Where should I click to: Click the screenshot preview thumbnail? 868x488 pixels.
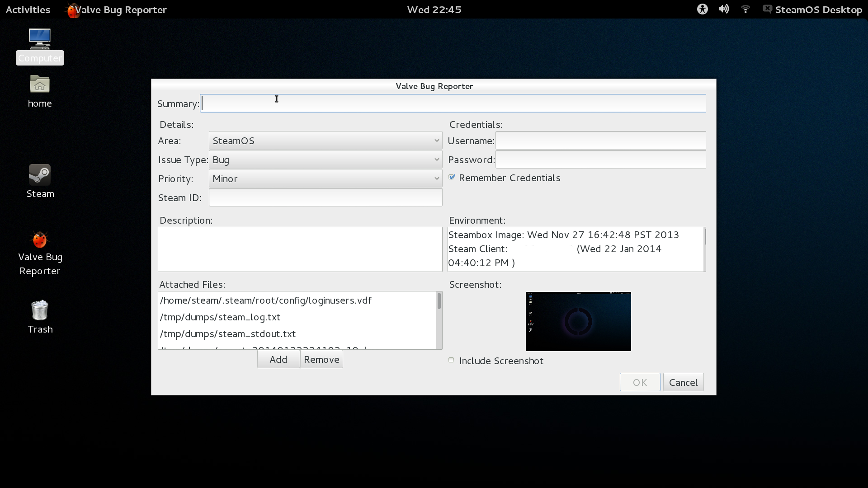tap(578, 321)
